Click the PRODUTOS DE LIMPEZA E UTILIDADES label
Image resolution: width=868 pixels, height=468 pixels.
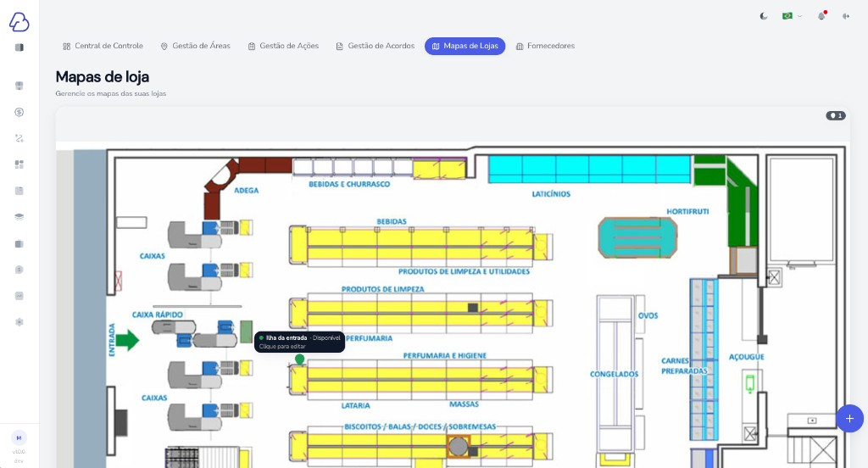click(464, 271)
